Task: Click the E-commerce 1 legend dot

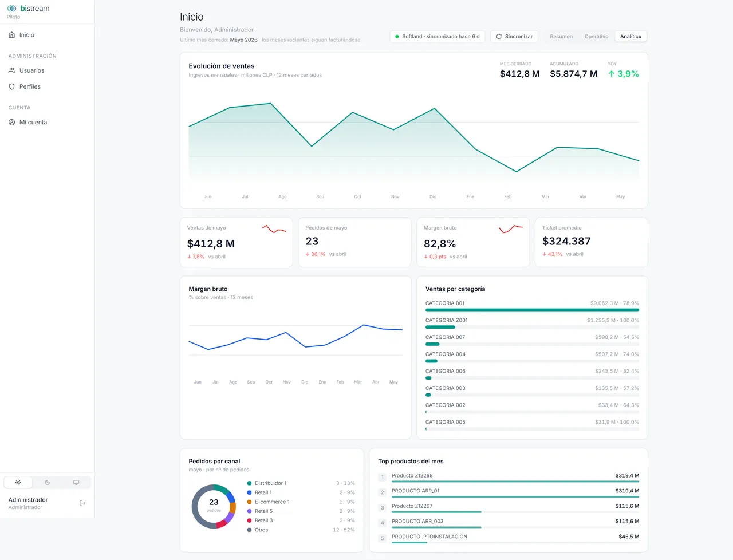Action: tap(249, 502)
